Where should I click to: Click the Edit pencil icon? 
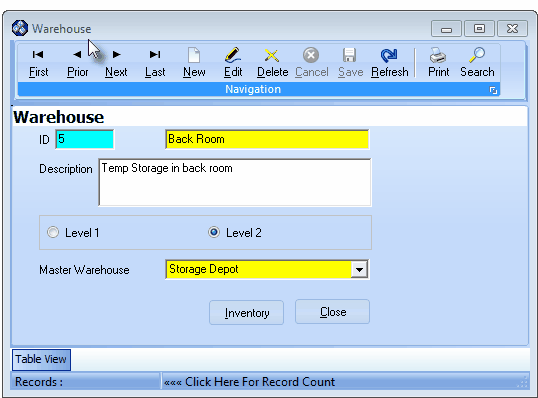coord(233,56)
